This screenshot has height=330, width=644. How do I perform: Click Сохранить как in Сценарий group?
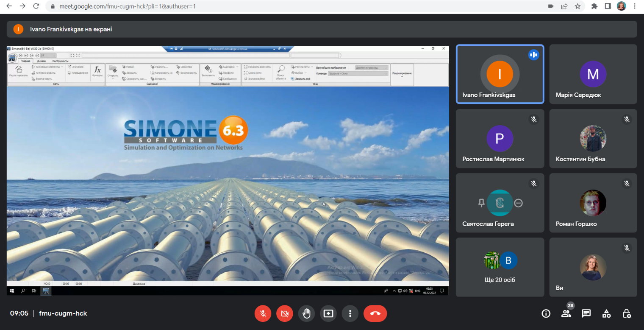[x=134, y=78]
